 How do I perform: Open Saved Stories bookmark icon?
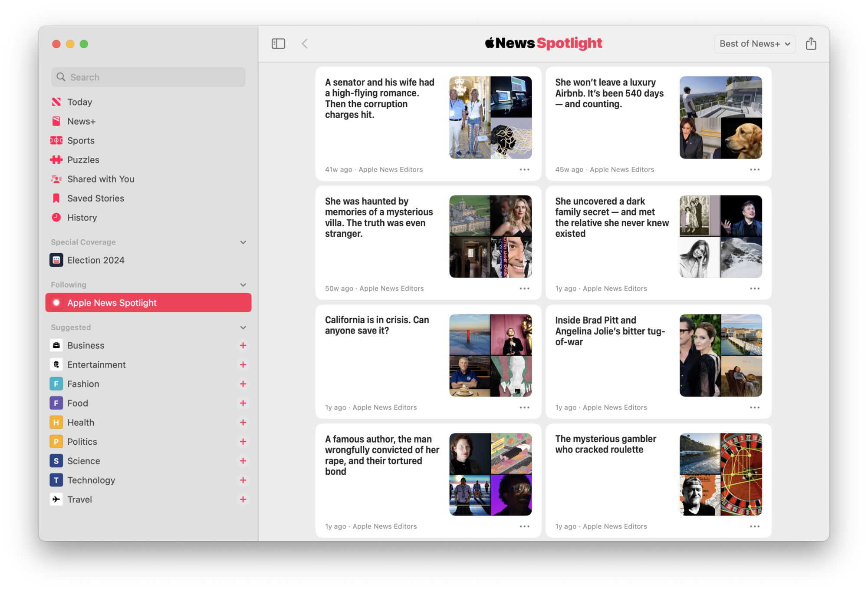(56, 198)
